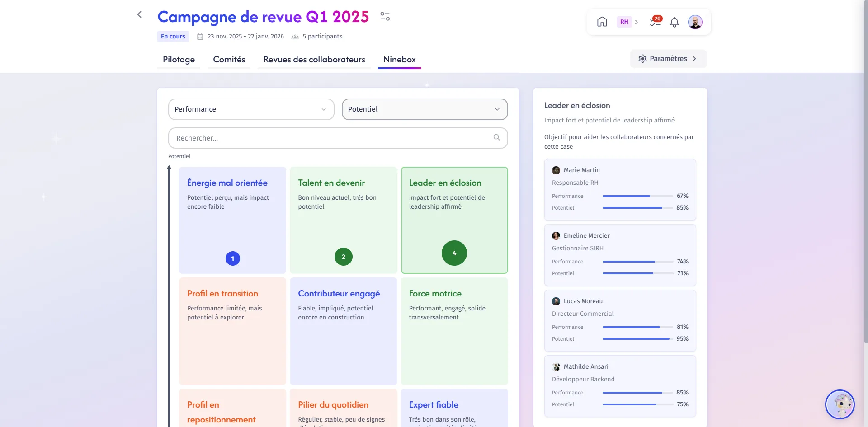
Task: Open Paramètres panel
Action: coord(668,59)
